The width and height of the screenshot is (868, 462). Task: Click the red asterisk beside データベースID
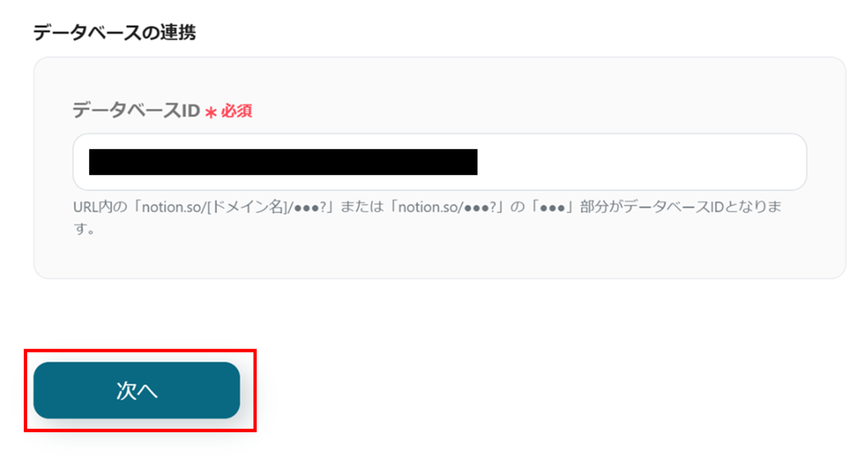[x=211, y=112]
